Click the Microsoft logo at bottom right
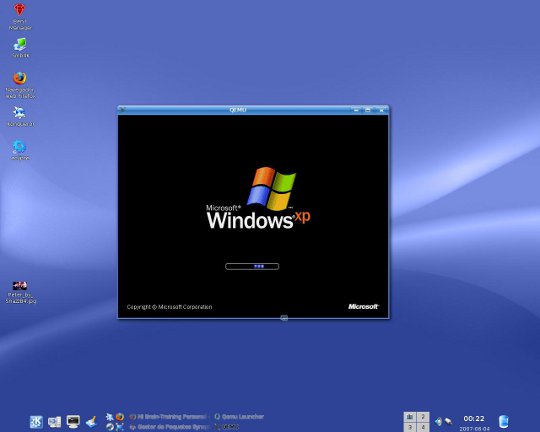 point(363,307)
